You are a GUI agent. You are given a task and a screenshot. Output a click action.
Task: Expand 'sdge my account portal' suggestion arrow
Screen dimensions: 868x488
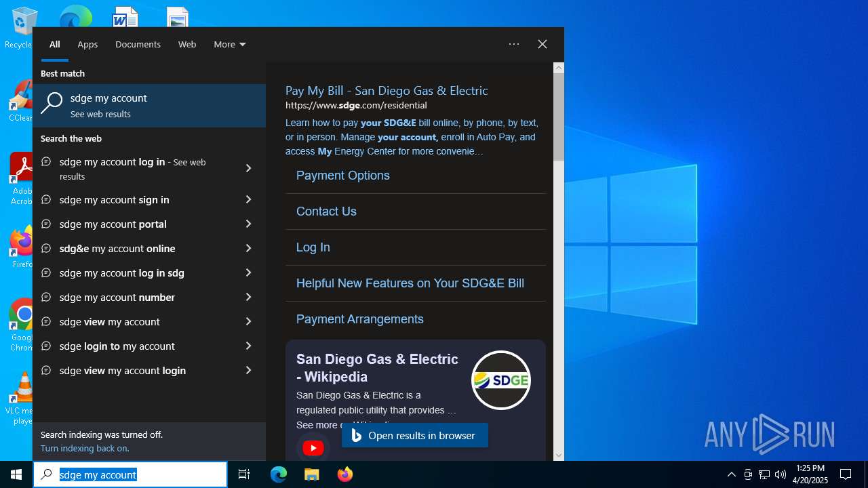248,224
